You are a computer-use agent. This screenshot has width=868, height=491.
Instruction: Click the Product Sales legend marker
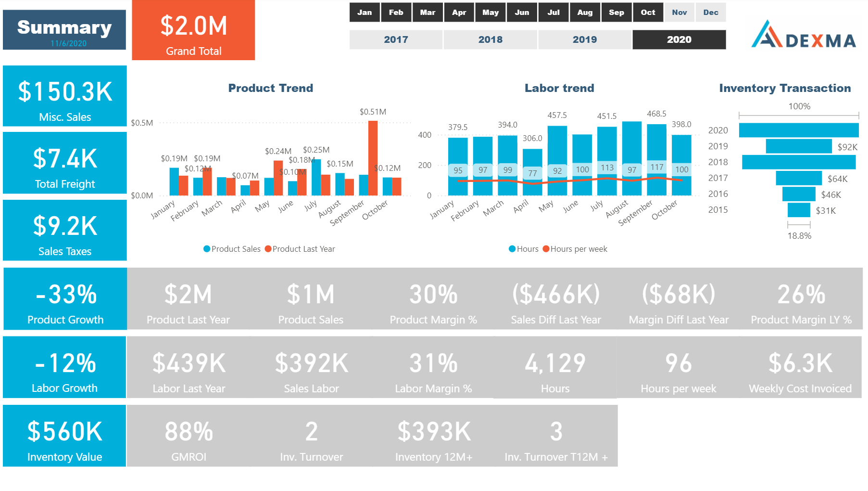coord(207,249)
